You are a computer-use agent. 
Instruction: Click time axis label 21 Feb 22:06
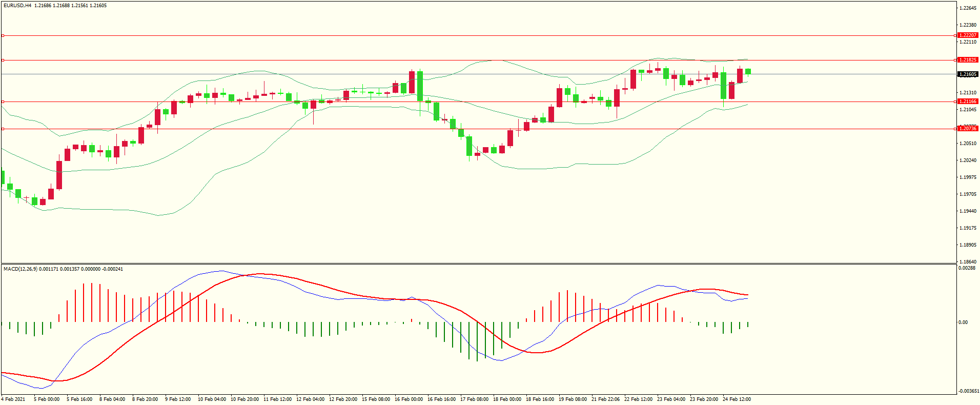(x=605, y=399)
